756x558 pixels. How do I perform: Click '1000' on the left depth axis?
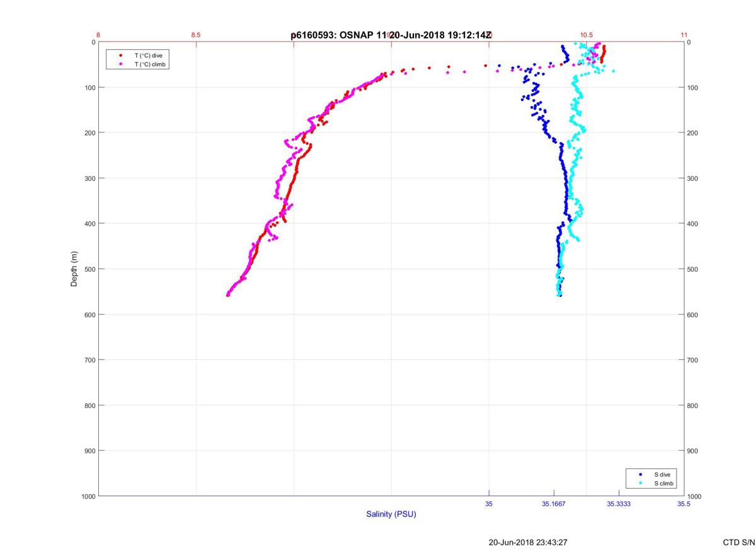[88, 496]
